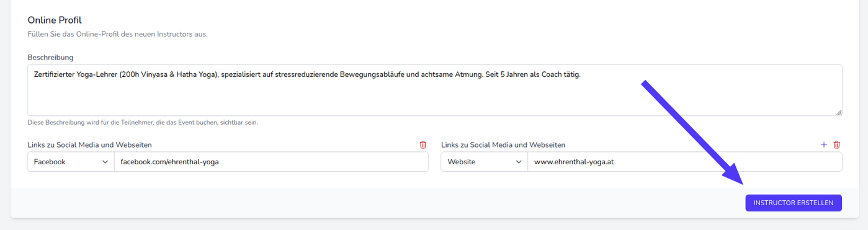Focus the facebook.com/ehrenthal-yoga URL field
The image size is (868, 230).
coord(271,162)
